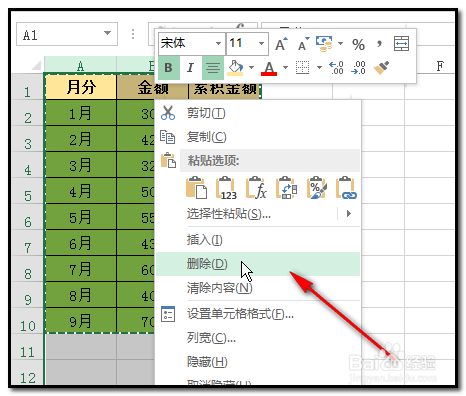Click the 1月 cell
Image resolution: width=466 pixels, height=396 pixels.
[x=81, y=113]
